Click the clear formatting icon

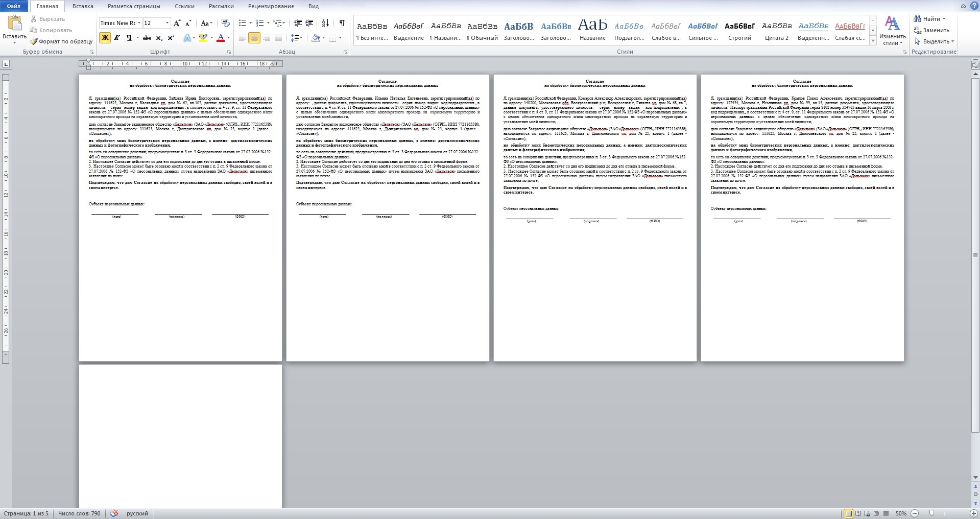[225, 23]
